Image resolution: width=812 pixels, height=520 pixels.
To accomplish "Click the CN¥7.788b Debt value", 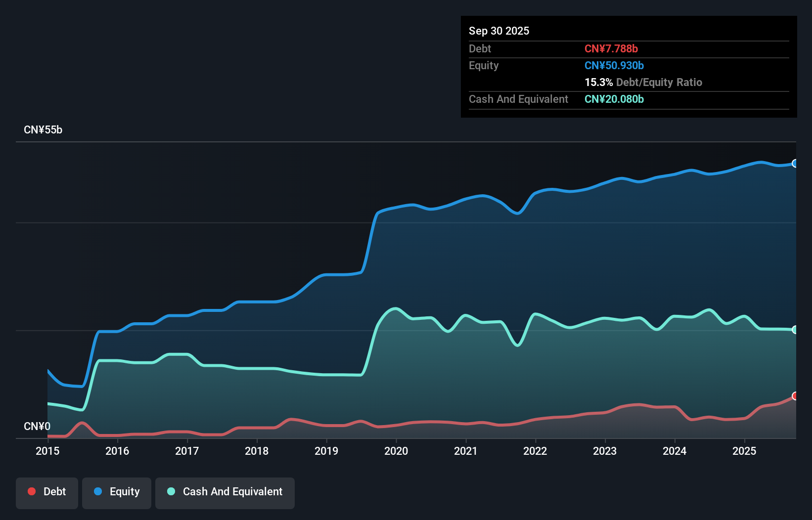I will [x=612, y=48].
